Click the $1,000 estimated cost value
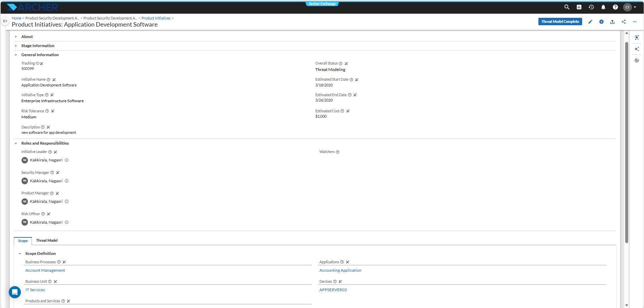 point(321,116)
